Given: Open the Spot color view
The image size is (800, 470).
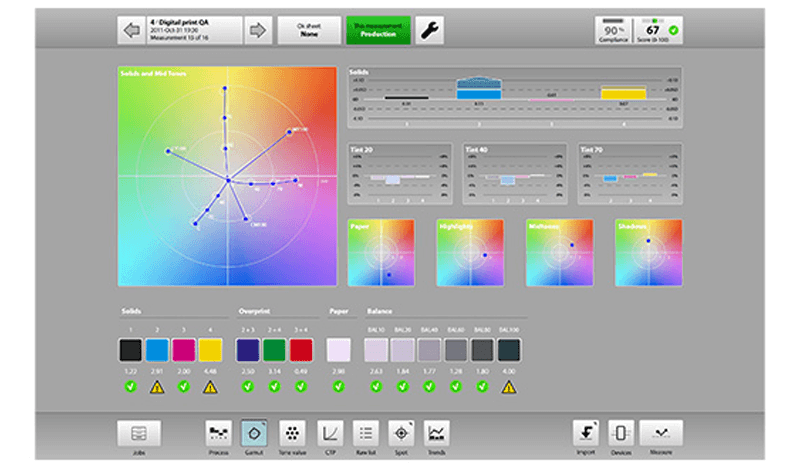Looking at the screenshot, I should pyautogui.click(x=401, y=434).
